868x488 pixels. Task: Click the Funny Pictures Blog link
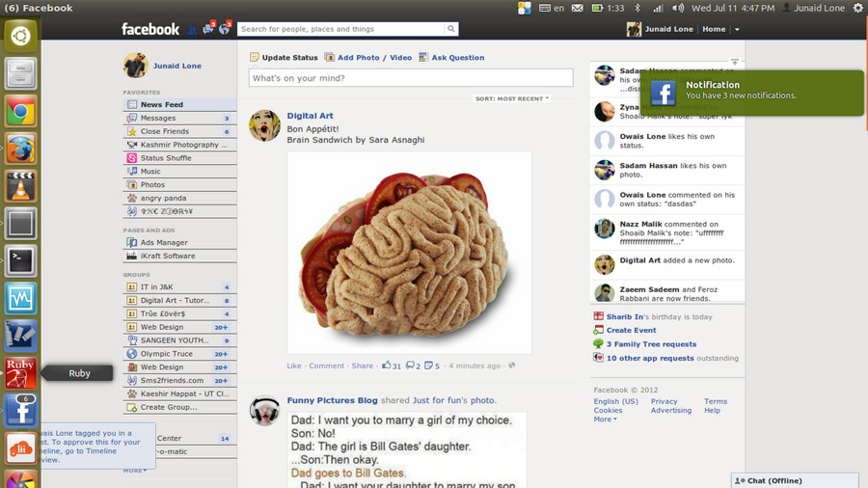332,400
